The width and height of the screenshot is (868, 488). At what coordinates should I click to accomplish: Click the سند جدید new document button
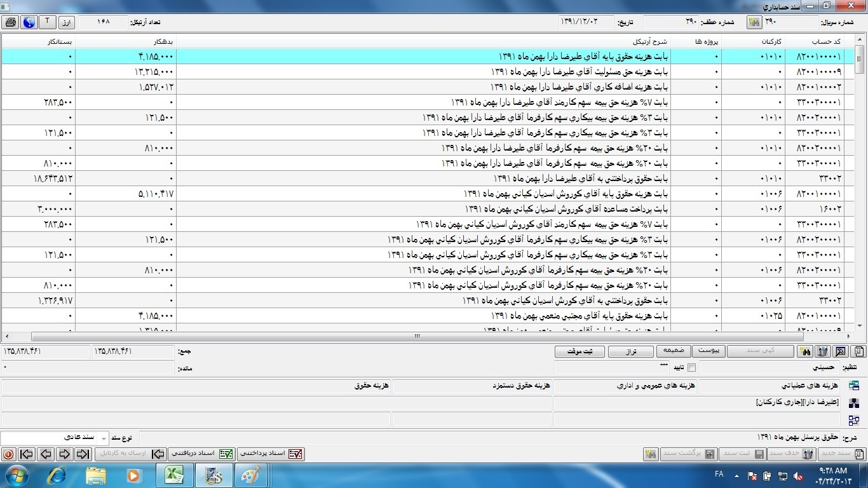coord(841,454)
